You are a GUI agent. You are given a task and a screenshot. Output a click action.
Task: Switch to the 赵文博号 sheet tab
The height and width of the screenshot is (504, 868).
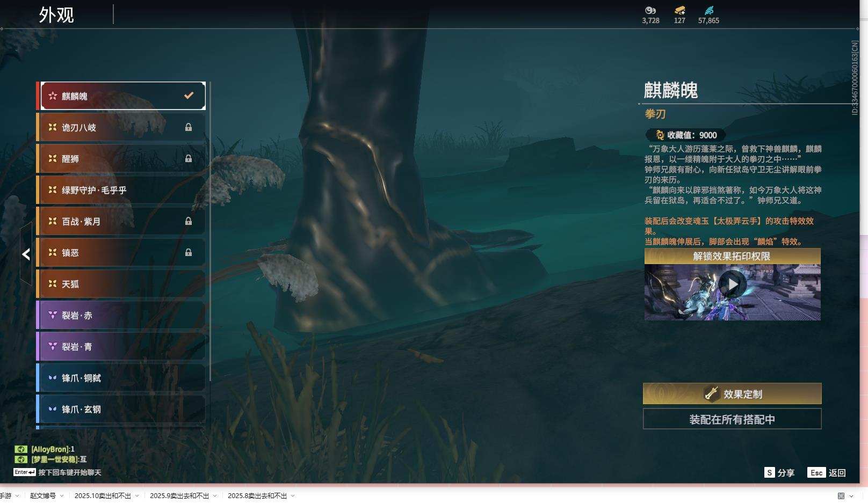click(43, 496)
